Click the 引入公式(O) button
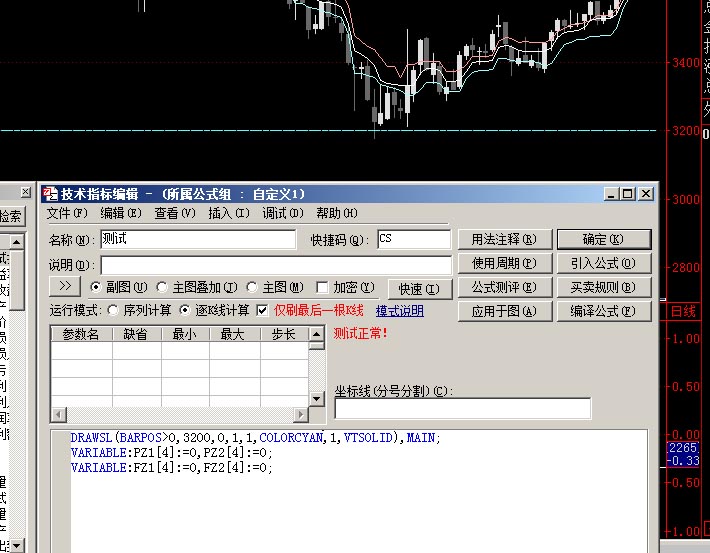 604,263
